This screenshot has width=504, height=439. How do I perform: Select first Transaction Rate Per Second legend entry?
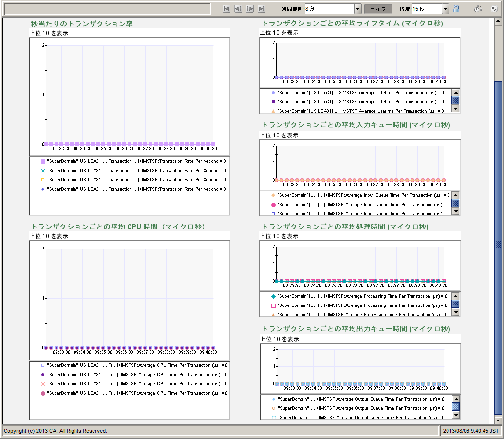coord(136,161)
